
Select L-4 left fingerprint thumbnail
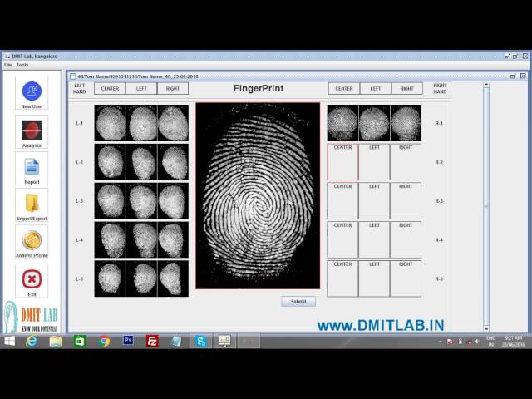[141, 240]
